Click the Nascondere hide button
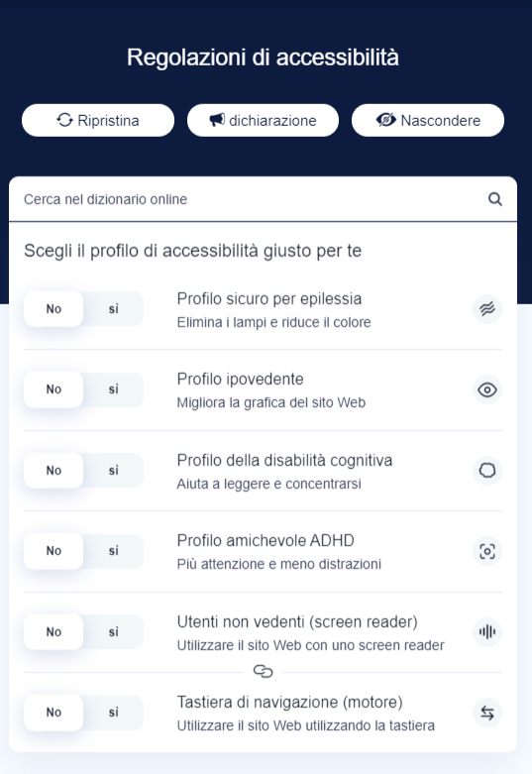 [x=428, y=121]
